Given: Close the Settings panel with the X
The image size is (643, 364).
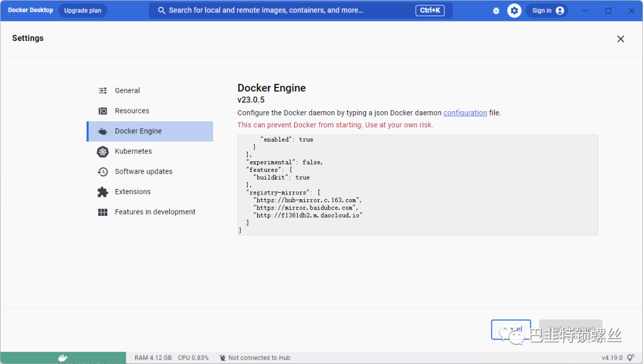Looking at the screenshot, I should click(620, 39).
